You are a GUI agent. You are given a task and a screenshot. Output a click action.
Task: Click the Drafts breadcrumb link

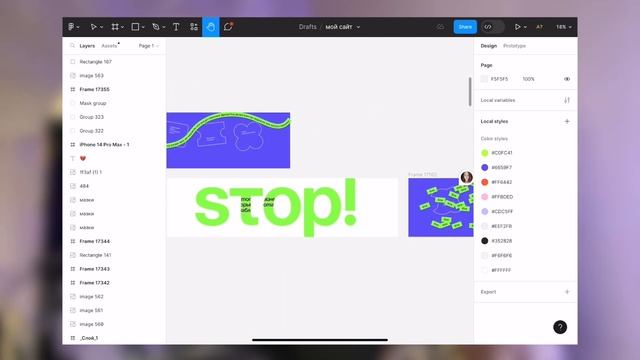point(307,27)
